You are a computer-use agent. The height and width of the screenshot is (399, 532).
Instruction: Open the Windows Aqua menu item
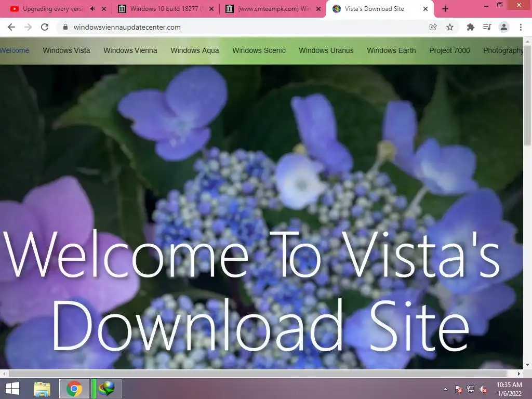point(195,50)
